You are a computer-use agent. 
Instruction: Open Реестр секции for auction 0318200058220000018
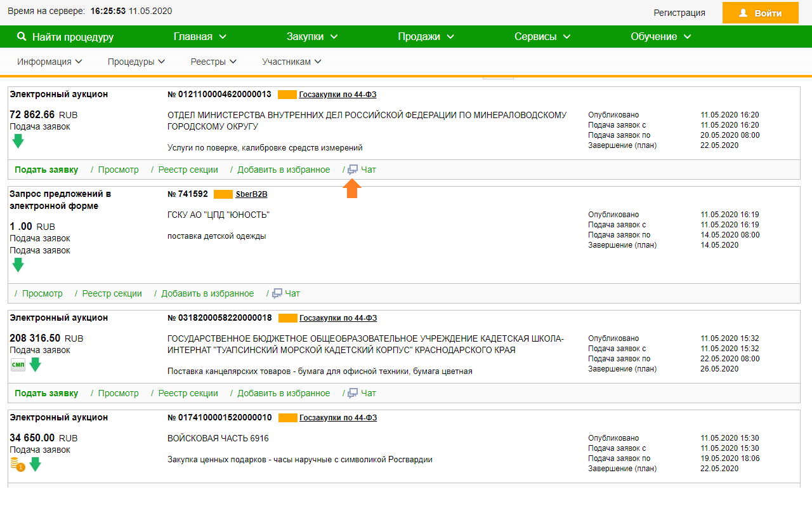point(188,393)
